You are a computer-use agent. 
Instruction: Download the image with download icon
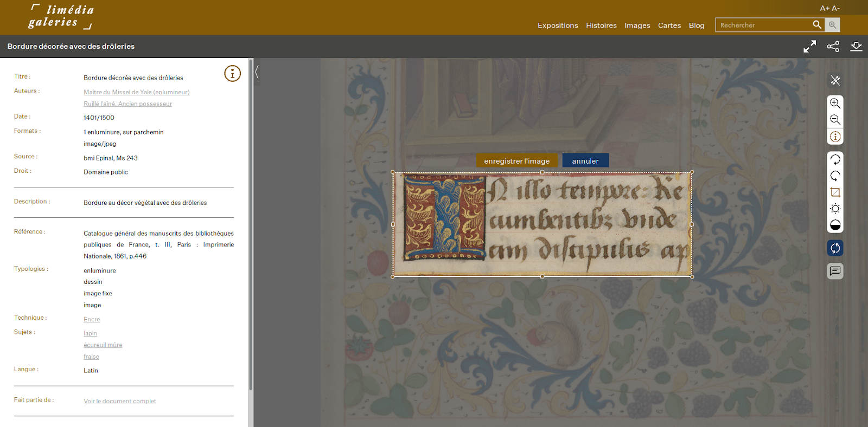[856, 47]
